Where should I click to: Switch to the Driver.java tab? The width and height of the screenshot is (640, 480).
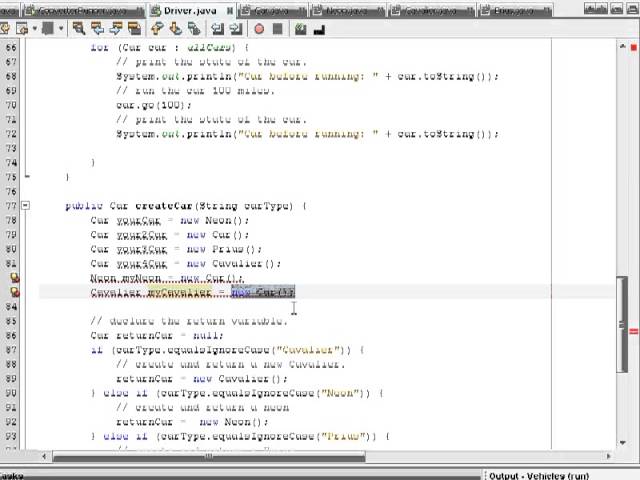(x=190, y=11)
